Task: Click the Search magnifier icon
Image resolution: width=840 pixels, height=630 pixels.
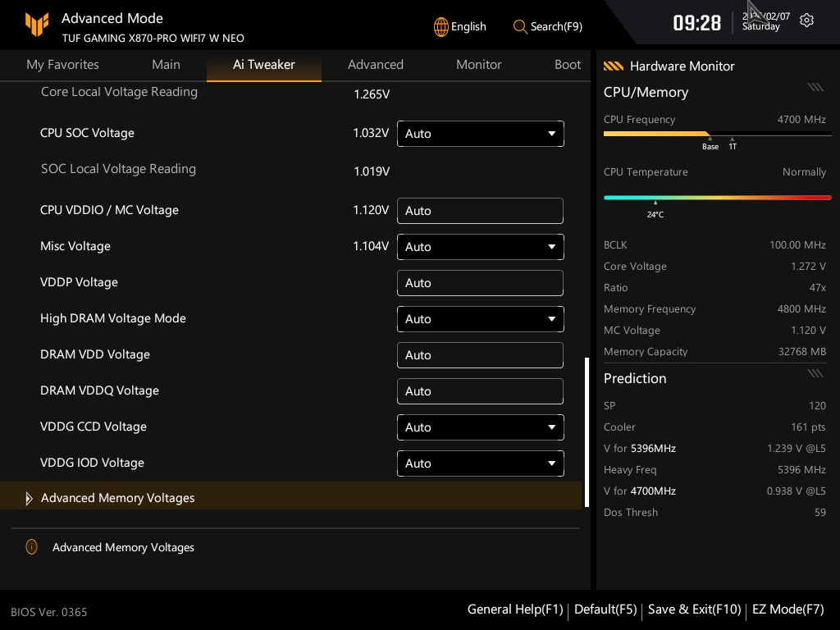Action: [x=520, y=26]
